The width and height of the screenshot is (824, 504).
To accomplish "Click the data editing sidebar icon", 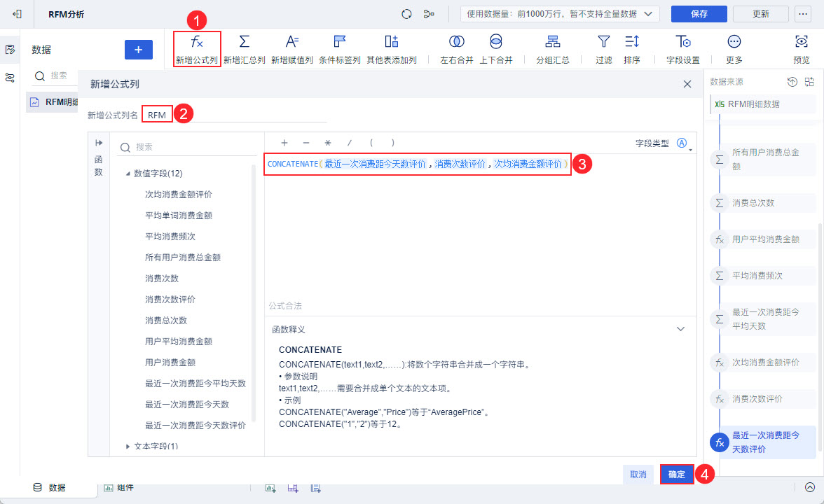I will [x=10, y=49].
